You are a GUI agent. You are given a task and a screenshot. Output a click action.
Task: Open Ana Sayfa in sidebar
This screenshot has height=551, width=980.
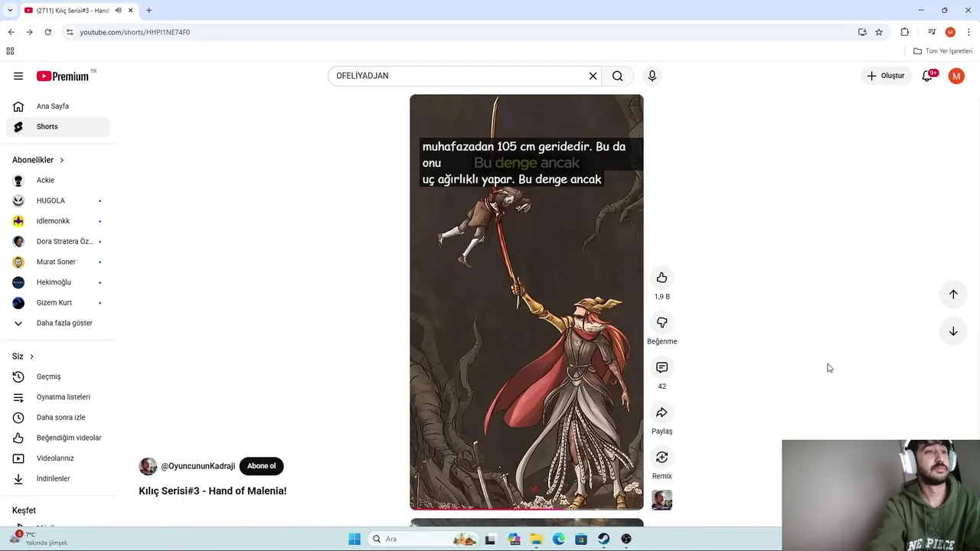coord(58,106)
